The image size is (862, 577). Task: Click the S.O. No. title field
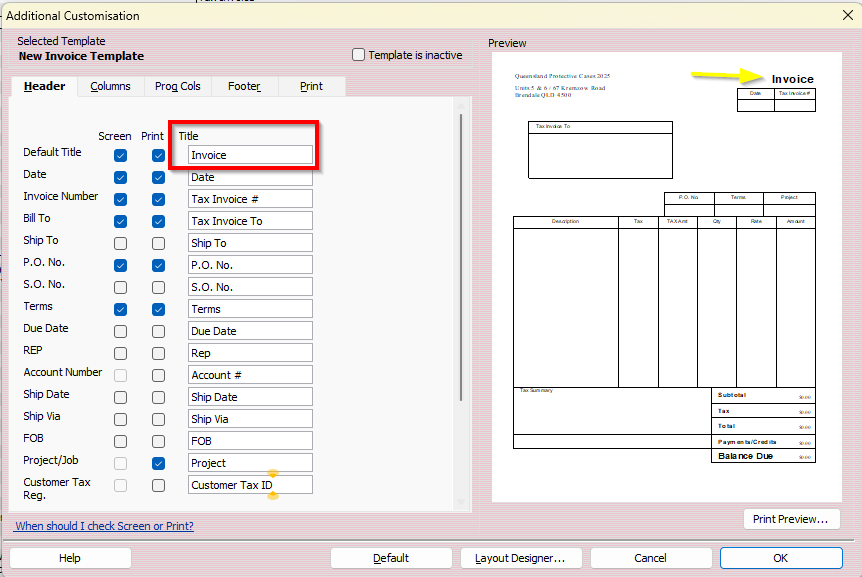(x=250, y=287)
